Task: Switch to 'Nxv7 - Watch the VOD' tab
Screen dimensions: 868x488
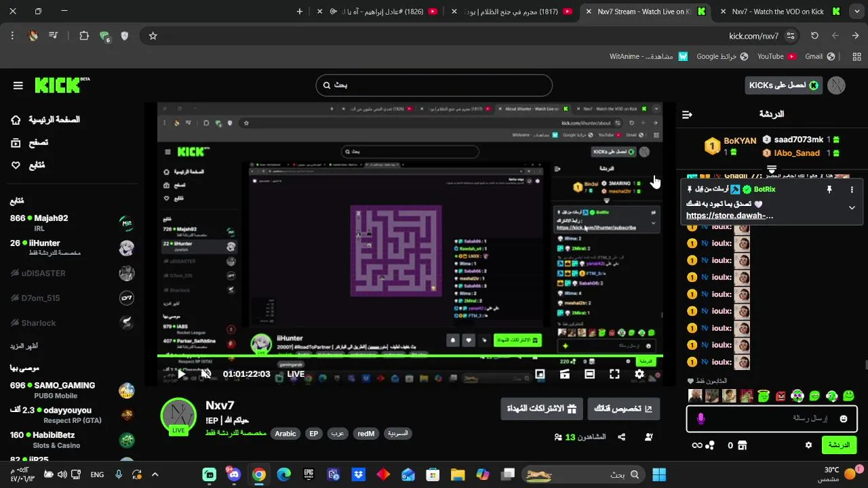Action: [778, 12]
